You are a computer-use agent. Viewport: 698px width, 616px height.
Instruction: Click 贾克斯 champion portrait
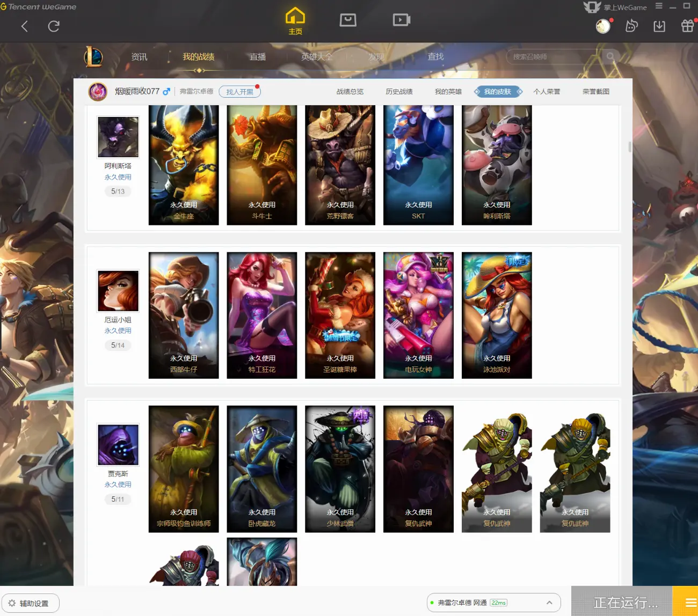(x=118, y=445)
